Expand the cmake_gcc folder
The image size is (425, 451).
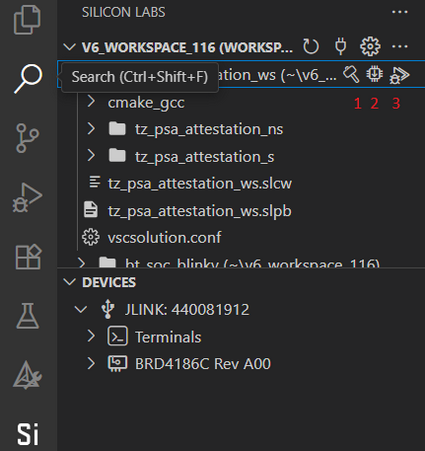coord(91,101)
